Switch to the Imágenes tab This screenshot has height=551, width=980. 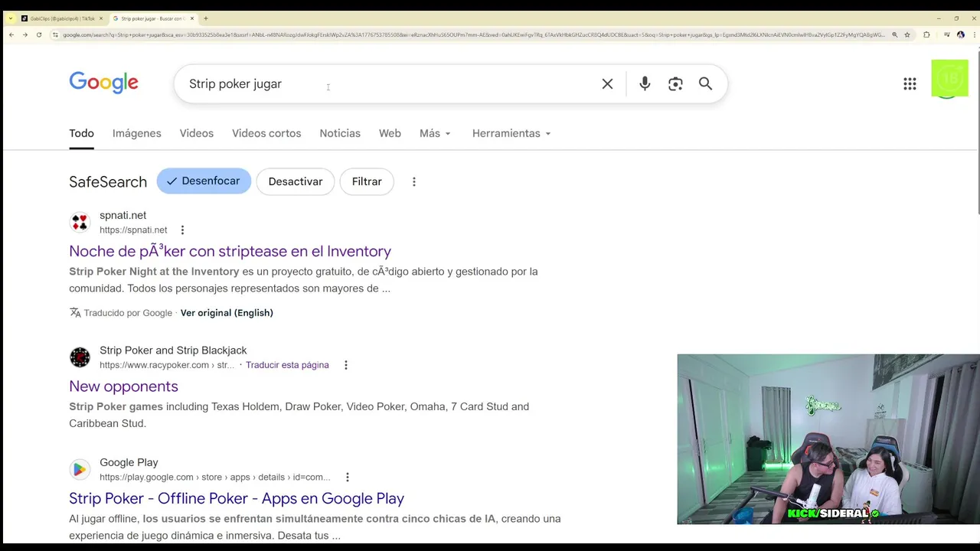(137, 133)
